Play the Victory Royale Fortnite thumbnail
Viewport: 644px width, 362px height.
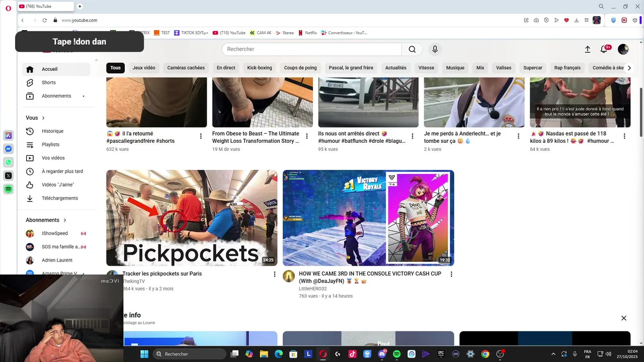368,218
